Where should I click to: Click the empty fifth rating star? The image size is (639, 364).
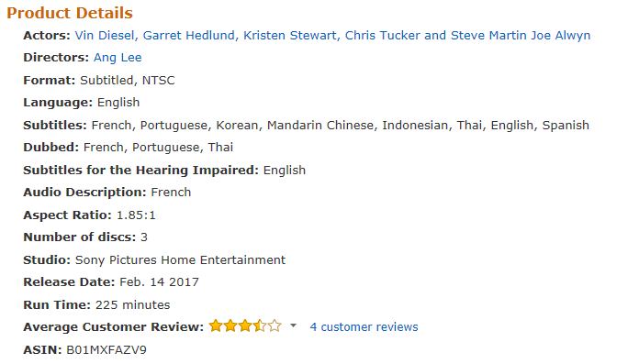coord(275,326)
